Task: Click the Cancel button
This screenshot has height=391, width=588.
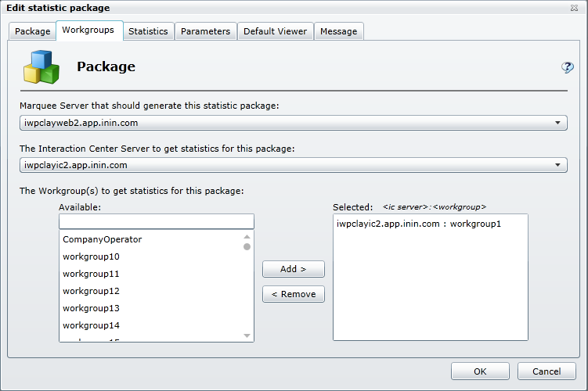Action: point(547,371)
